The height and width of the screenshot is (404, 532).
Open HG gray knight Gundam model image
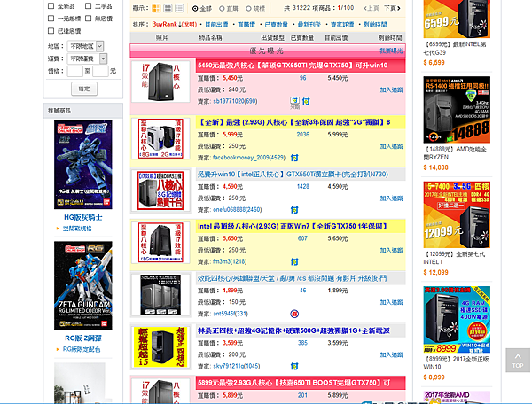82,165
